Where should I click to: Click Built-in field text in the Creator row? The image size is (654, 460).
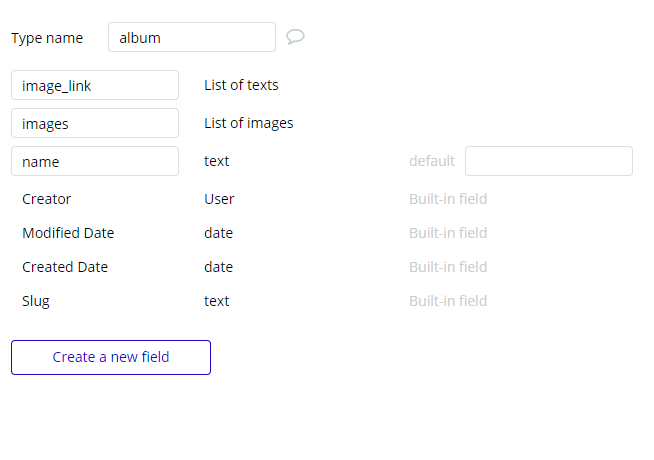pyautogui.click(x=448, y=199)
